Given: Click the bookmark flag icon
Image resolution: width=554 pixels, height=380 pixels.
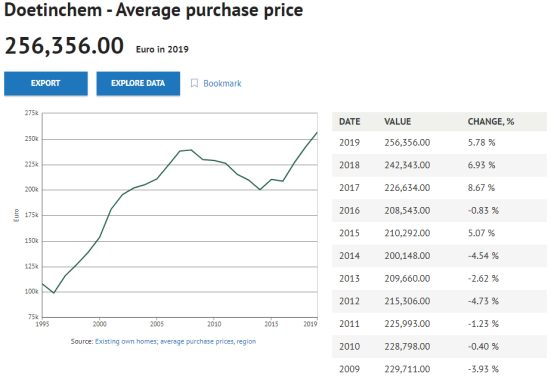Looking at the screenshot, I should (194, 83).
